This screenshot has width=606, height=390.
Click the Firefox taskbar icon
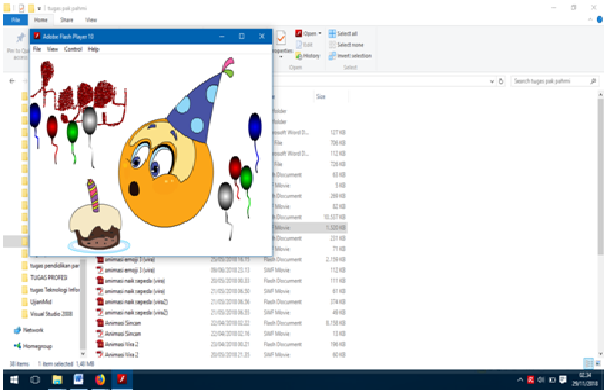[x=100, y=380]
